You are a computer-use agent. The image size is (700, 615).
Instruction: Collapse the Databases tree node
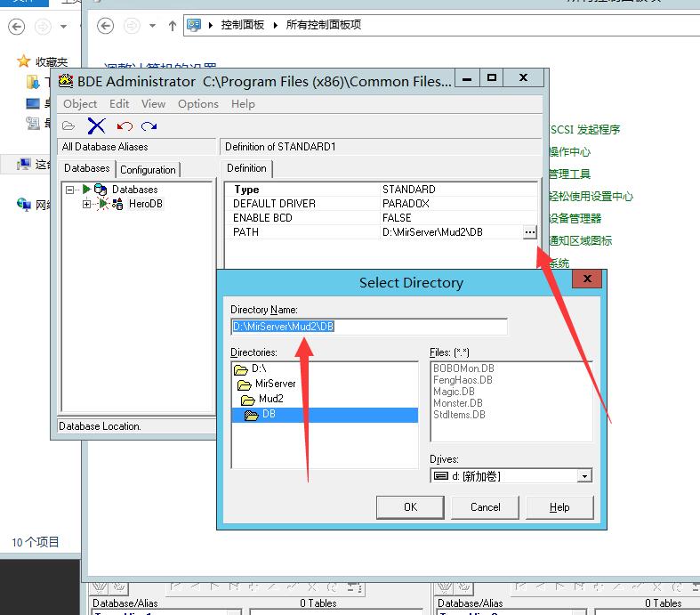click(x=69, y=190)
